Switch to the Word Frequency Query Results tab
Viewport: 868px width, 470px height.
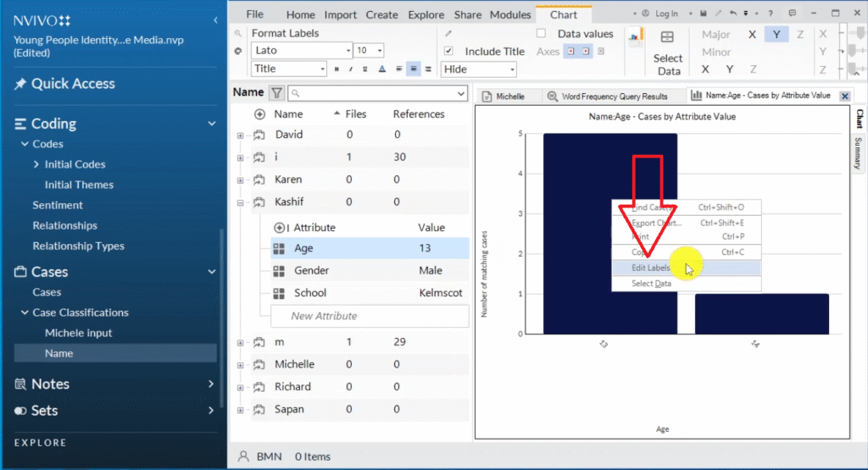[607, 97]
